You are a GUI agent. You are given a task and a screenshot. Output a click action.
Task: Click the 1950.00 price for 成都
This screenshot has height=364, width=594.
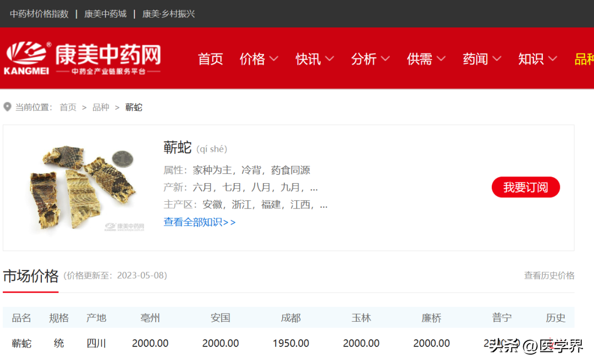pyautogui.click(x=291, y=343)
